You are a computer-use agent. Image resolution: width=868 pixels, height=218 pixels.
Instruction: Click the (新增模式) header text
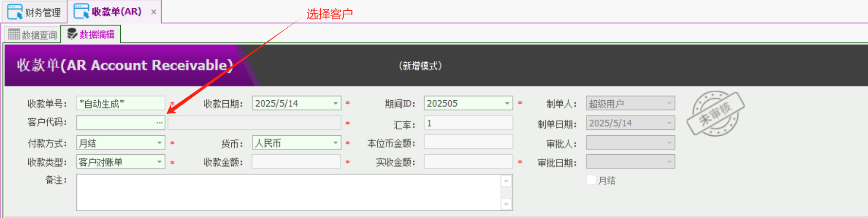click(x=420, y=66)
